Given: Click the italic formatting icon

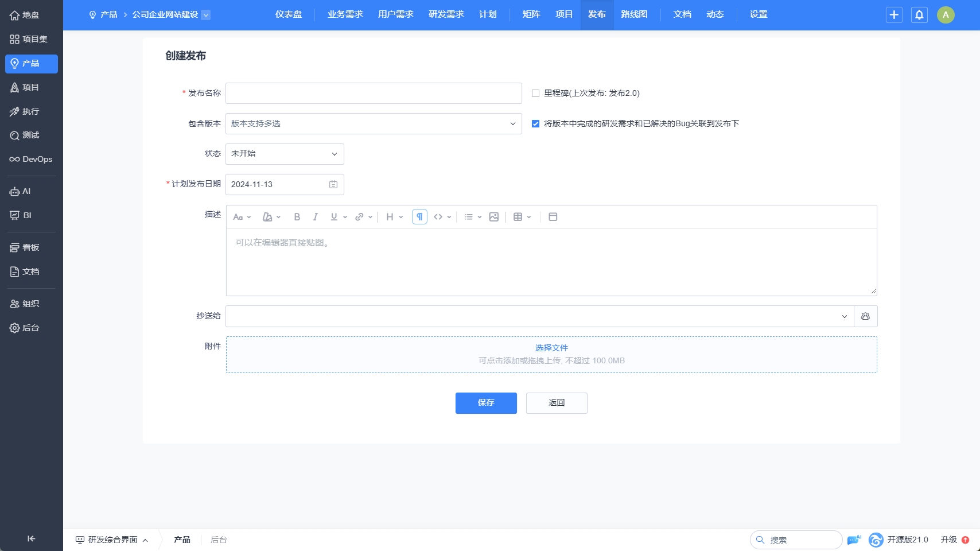Looking at the screenshot, I should [315, 217].
